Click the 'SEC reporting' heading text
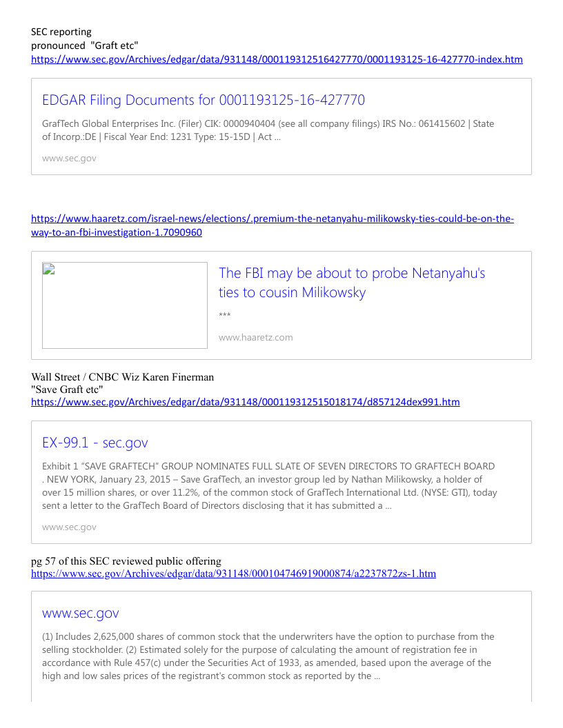563x728 pixels. pos(61,32)
